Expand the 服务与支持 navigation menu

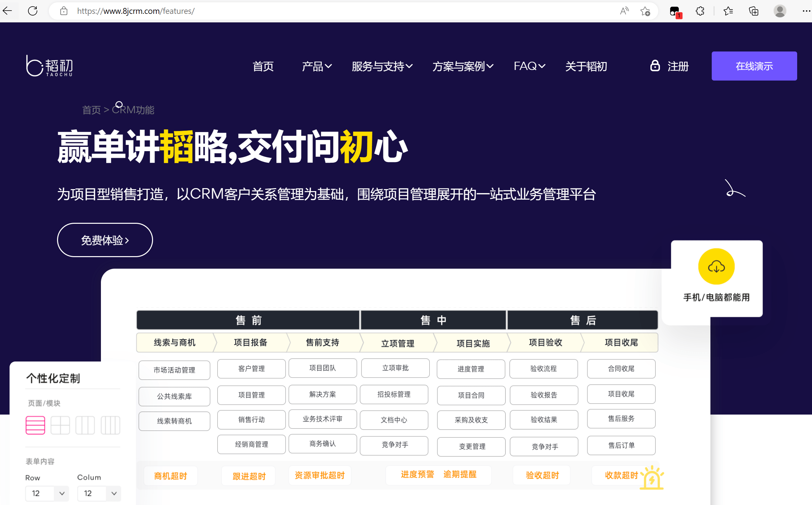(x=381, y=66)
